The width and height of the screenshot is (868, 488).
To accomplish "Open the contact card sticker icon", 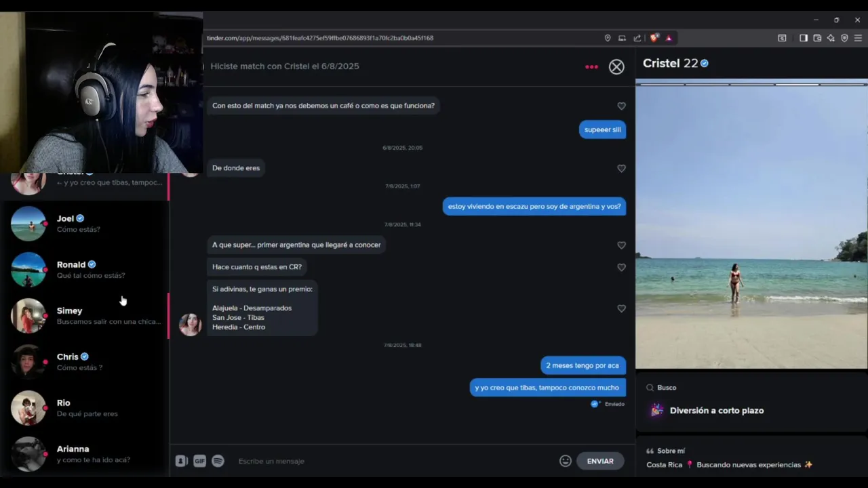I will 181,461.
